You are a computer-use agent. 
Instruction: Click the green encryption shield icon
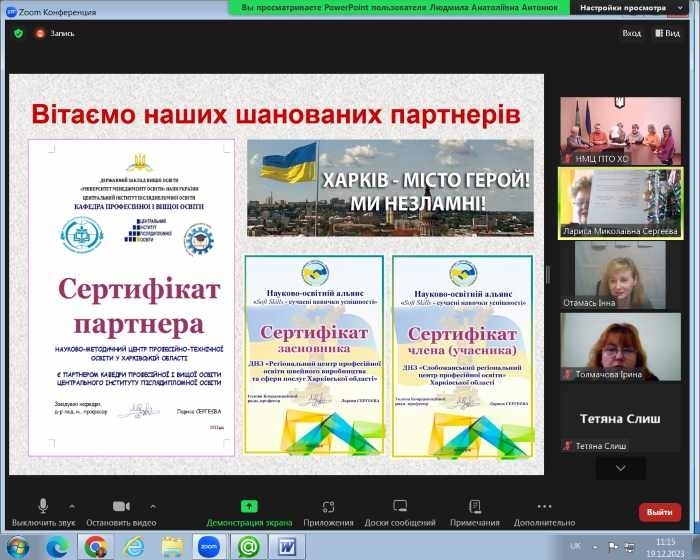(x=17, y=33)
